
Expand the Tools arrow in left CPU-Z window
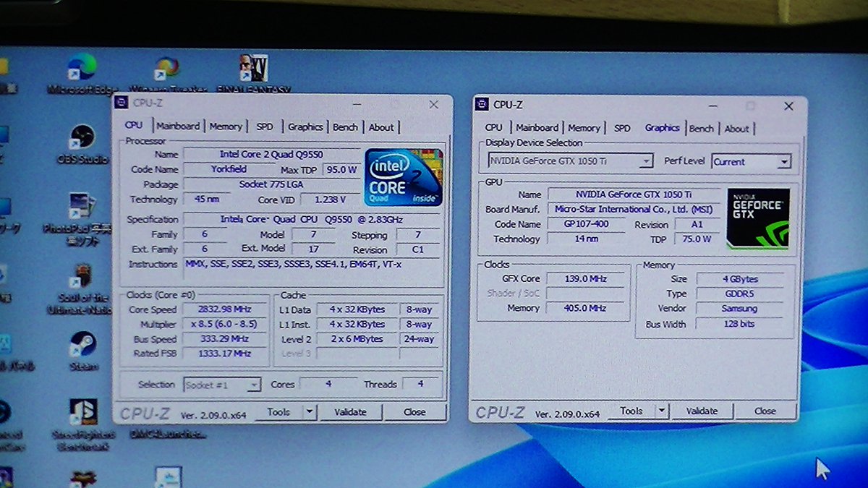point(310,411)
